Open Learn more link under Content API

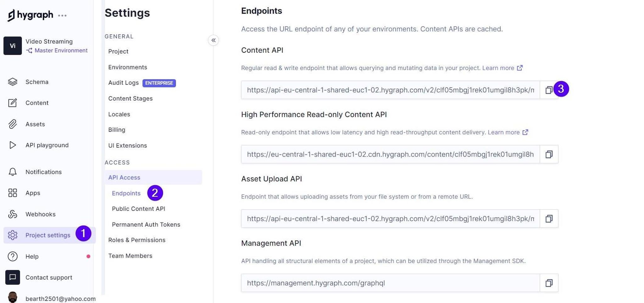click(x=498, y=68)
